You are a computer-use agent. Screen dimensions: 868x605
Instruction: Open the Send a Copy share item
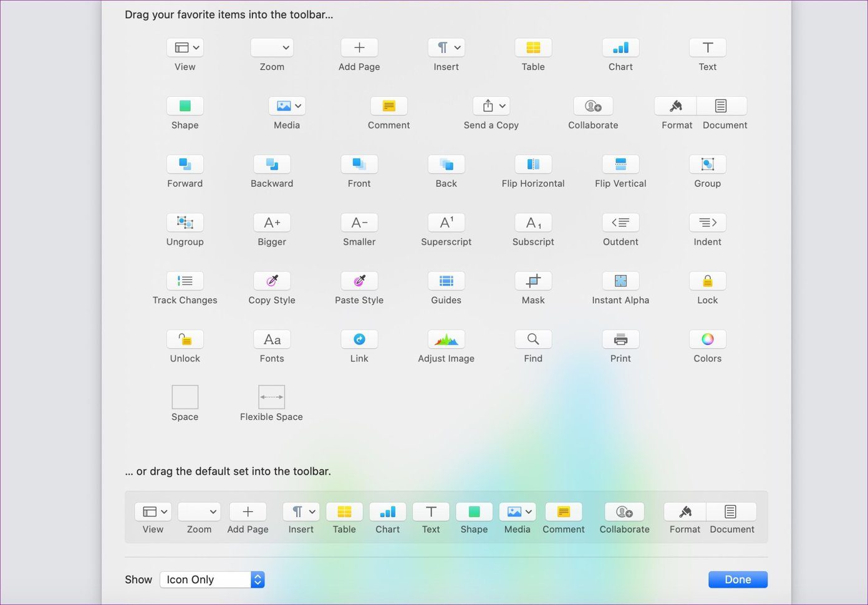coord(491,106)
